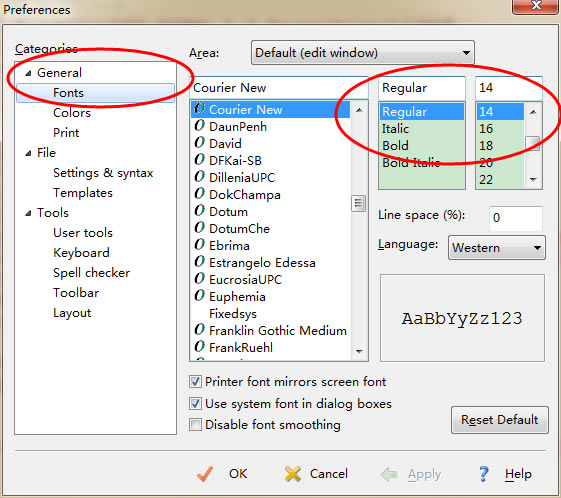Click the font icon beside Franklin Gothic Medium
Viewport: 561px width, 498px height.
tap(199, 330)
